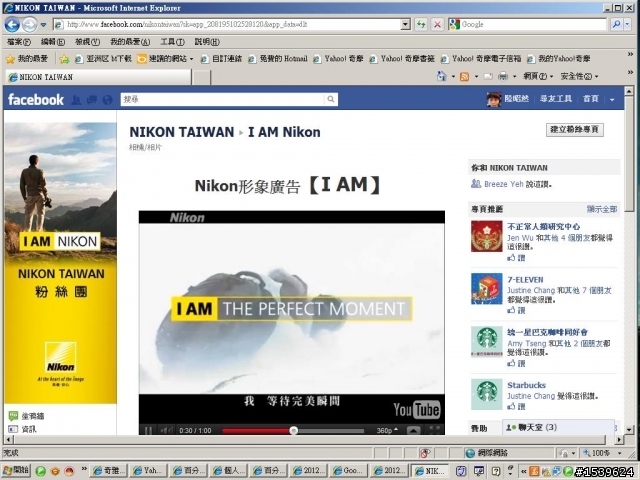The width and height of the screenshot is (640, 480).
Task: Open the chat (聊天室) bar
Action: (558, 427)
